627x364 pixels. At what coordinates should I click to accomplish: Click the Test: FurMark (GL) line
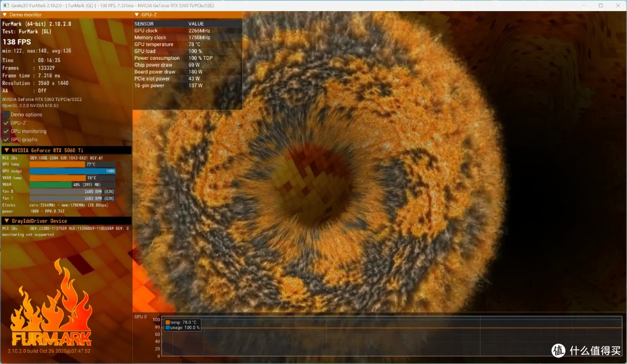(x=27, y=31)
